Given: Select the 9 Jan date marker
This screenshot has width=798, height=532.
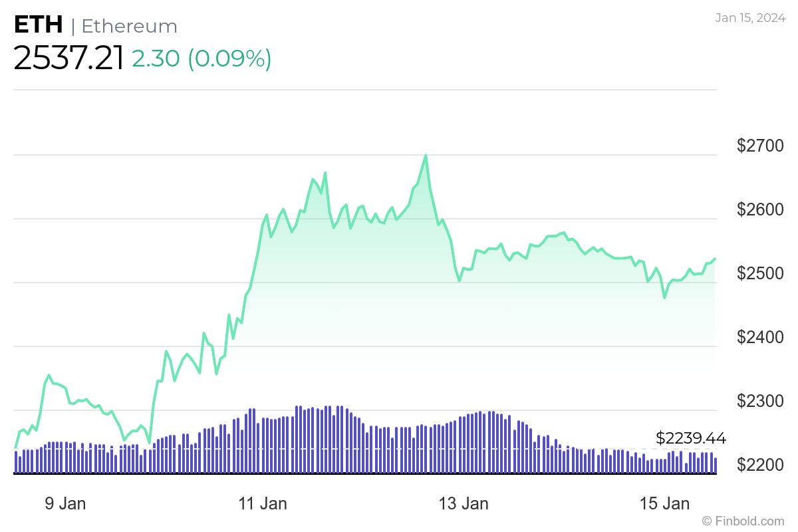Looking at the screenshot, I should (65, 503).
